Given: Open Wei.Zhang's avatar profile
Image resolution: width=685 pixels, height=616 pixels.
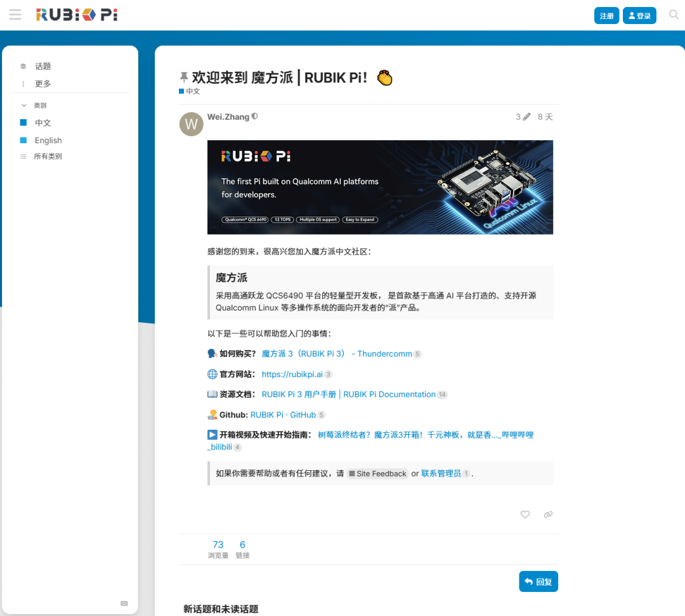Looking at the screenshot, I should [x=192, y=124].
